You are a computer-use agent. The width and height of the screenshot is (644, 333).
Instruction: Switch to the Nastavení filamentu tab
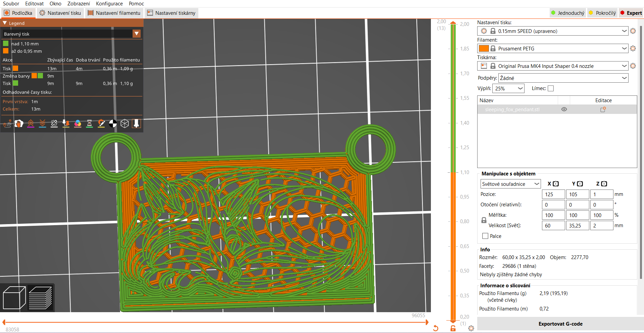point(114,13)
